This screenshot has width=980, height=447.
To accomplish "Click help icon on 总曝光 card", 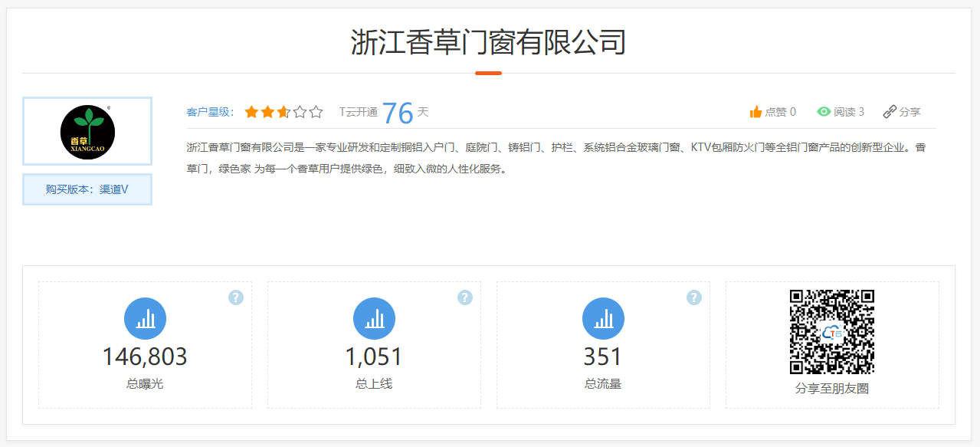I will [x=236, y=297].
